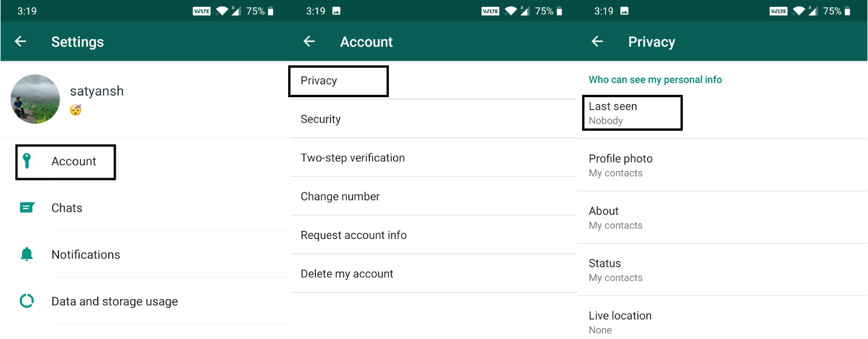868x339 pixels.
Task: Open the Security option
Action: [434, 119]
